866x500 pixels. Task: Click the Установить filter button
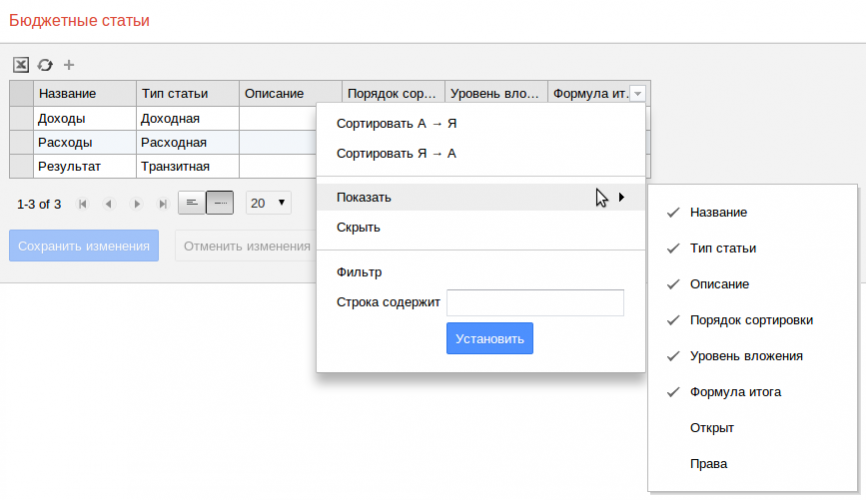pyautogui.click(x=490, y=338)
